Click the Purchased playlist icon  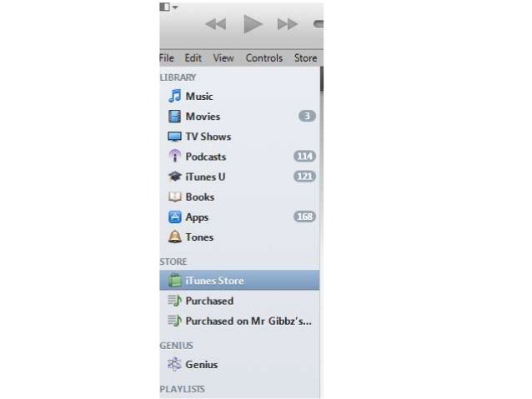(175, 301)
